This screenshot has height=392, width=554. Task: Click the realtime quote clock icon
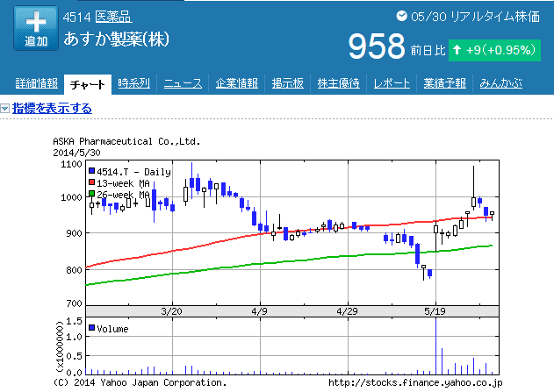point(402,16)
